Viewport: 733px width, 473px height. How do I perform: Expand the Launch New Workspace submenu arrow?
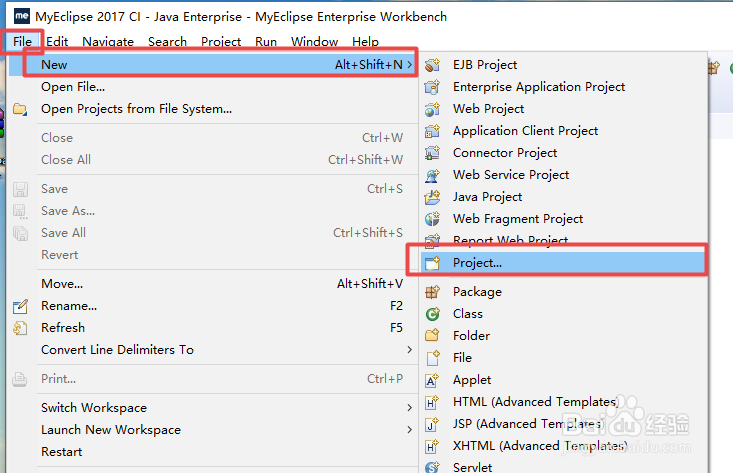(410, 430)
